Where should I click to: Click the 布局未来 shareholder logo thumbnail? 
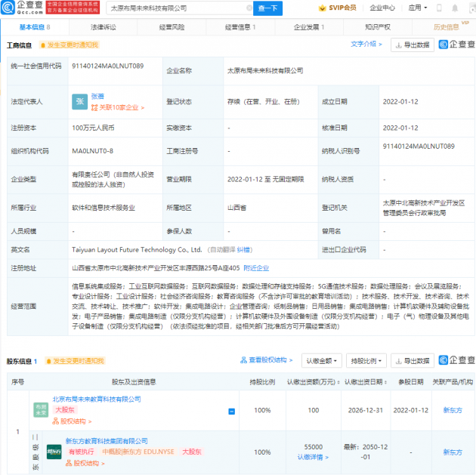tap(41, 410)
